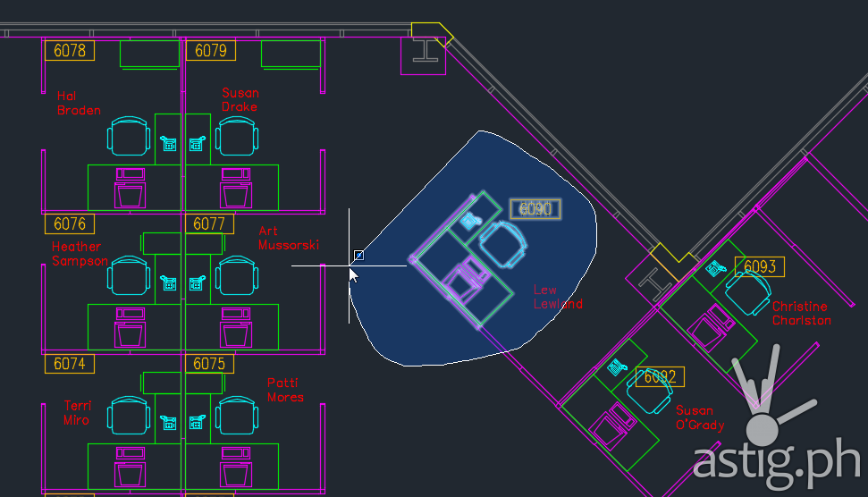Screen dimensions: 868x497
Task: Select the telephone in room 6092
Action: coord(617,366)
